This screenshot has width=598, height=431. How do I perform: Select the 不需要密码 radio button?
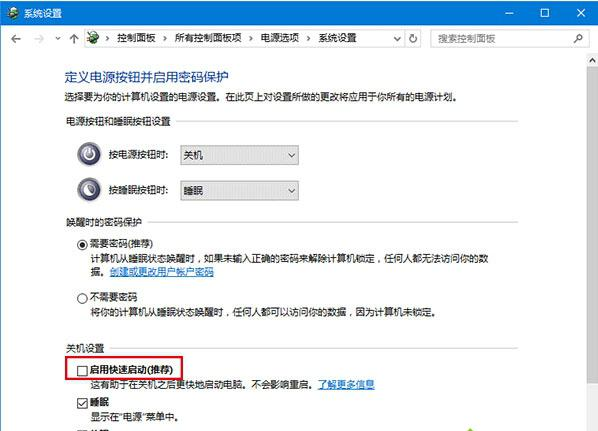82,298
